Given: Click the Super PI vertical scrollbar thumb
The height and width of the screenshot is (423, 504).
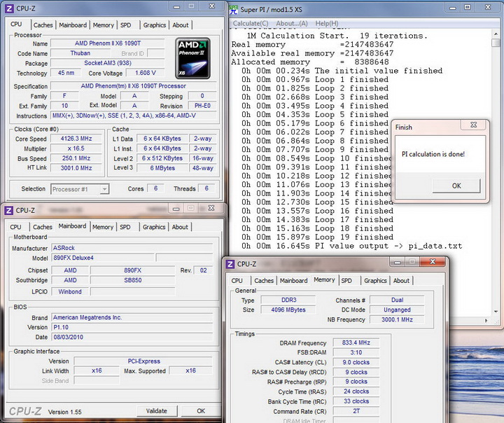Looking at the screenshot, I should (x=496, y=43).
